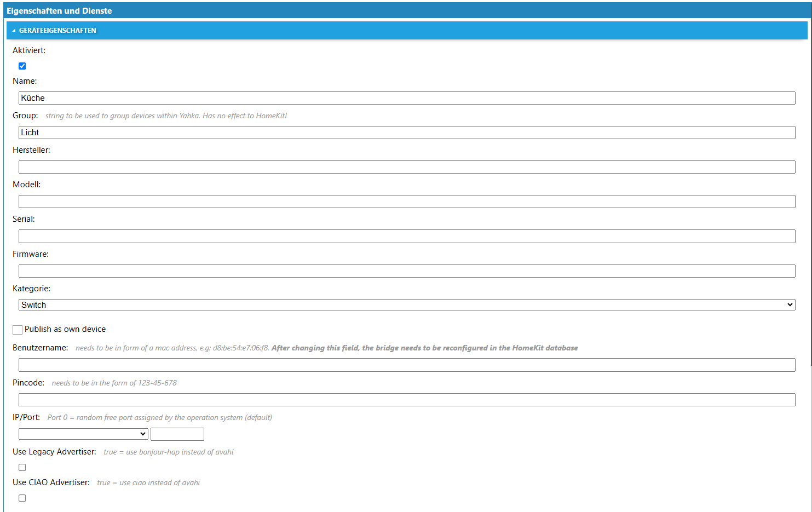Click the Group field containing Licht

point(406,133)
